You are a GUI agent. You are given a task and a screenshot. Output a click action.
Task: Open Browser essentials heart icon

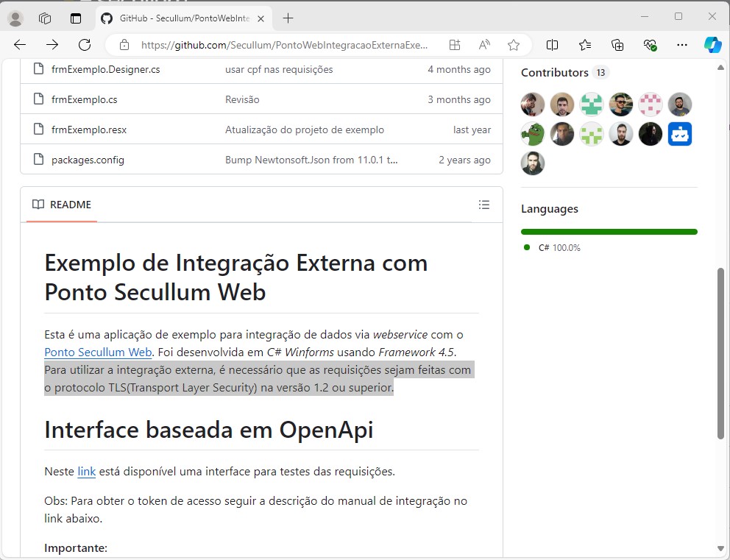click(650, 45)
